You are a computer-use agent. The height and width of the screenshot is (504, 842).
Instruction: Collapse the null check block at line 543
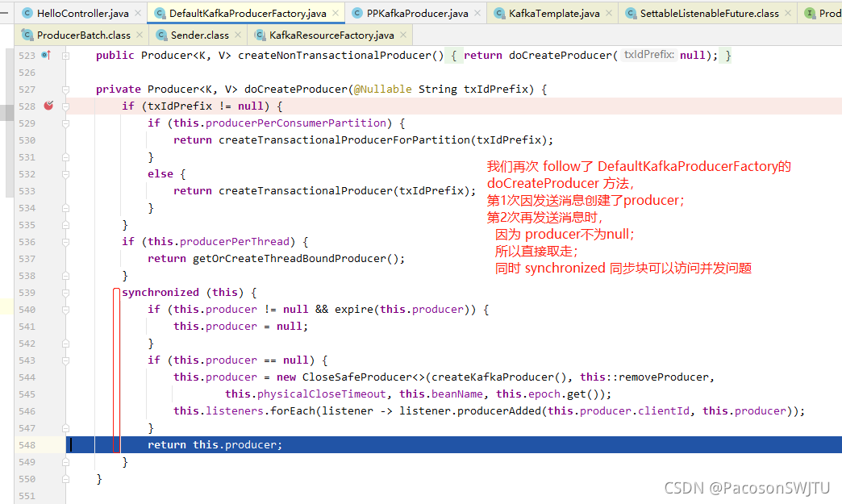click(65, 360)
